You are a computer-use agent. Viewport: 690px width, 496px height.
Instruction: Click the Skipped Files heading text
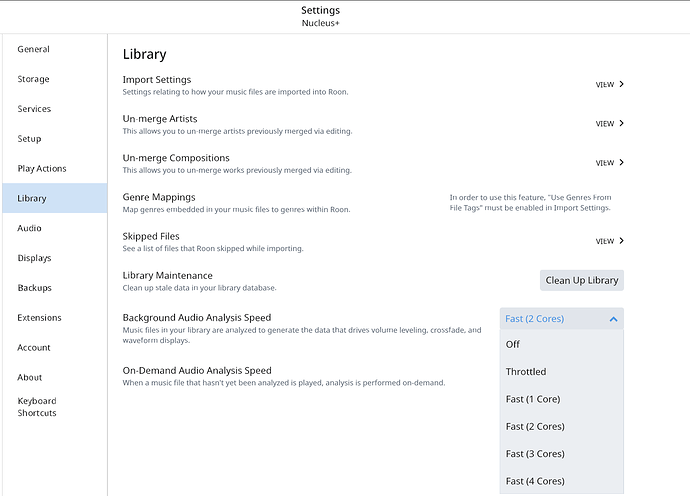click(x=151, y=236)
